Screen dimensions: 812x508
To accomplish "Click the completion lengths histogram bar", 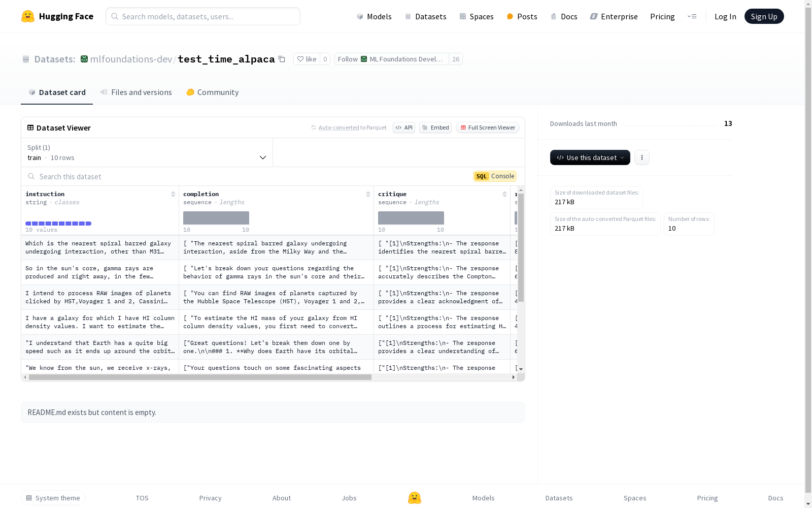I will point(216,218).
